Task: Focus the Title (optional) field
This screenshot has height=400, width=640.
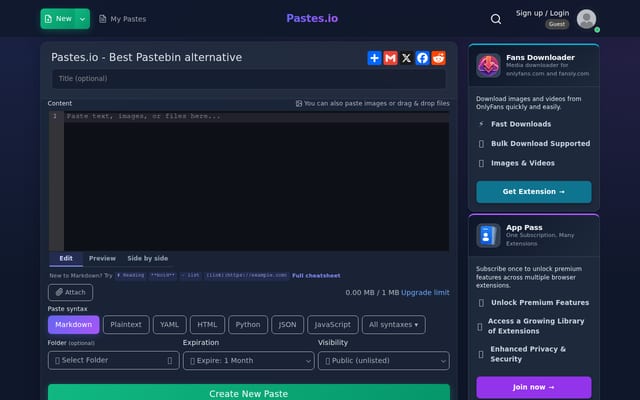Action: pos(249,79)
